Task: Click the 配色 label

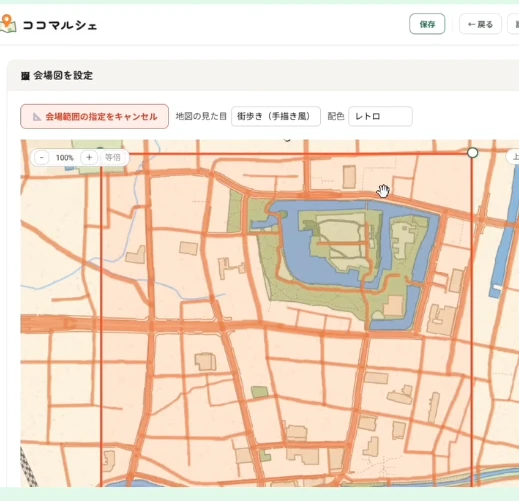Action: [336, 116]
